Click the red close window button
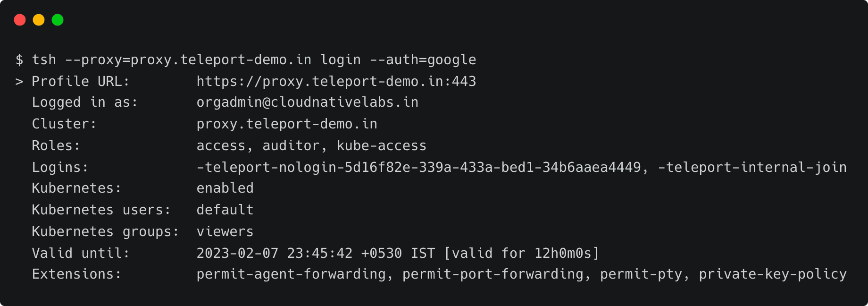The image size is (868, 306). tap(20, 20)
